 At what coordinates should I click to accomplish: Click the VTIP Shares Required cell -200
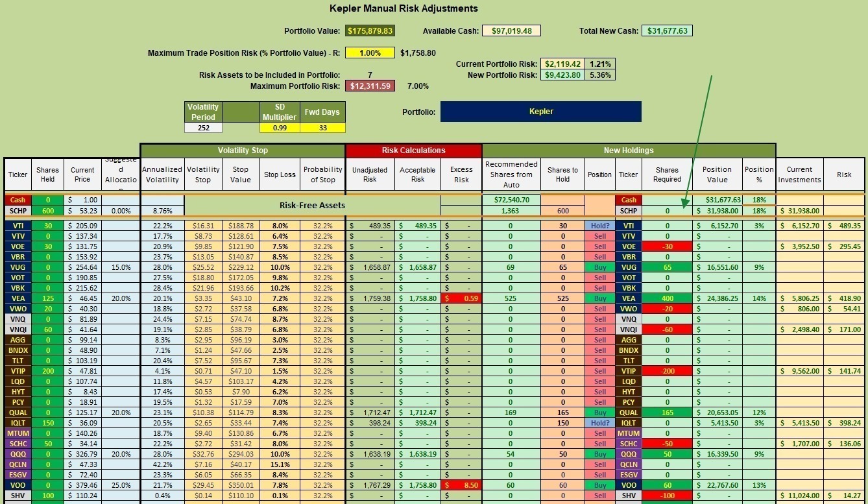pos(667,371)
